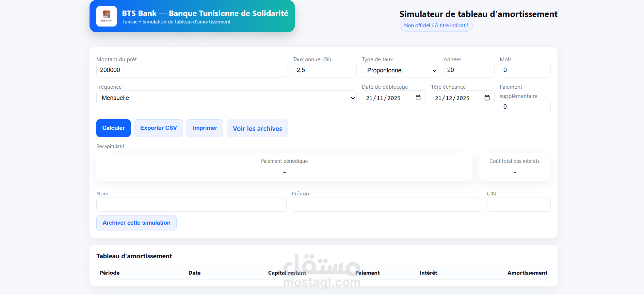
Task: Click the Prénom input field
Action: tap(387, 205)
